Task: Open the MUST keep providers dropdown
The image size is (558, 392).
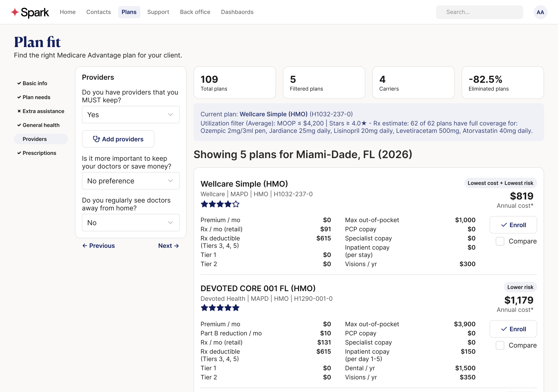Action: pyautogui.click(x=131, y=115)
